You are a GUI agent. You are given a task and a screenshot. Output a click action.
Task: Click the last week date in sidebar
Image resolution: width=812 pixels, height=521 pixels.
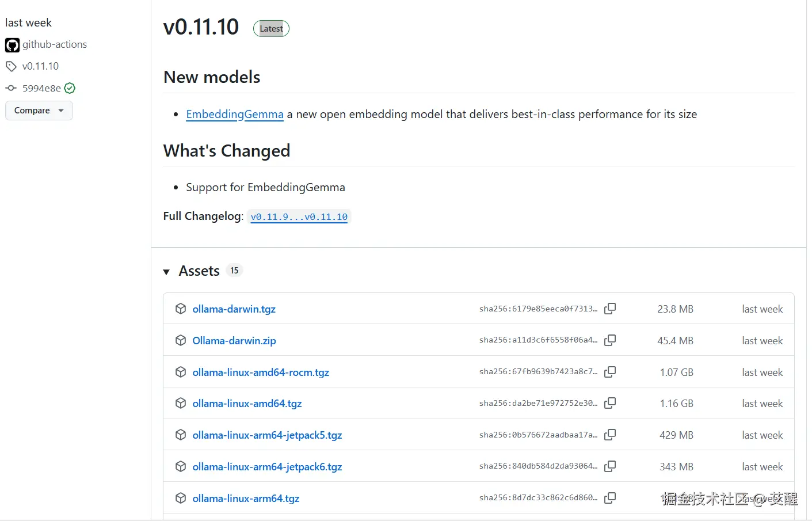28,23
